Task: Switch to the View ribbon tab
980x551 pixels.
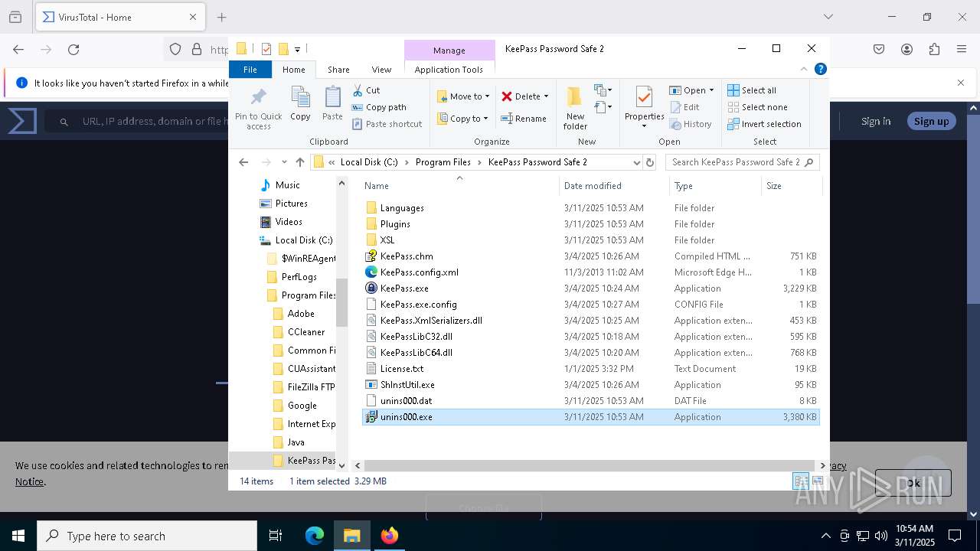Action: click(381, 70)
